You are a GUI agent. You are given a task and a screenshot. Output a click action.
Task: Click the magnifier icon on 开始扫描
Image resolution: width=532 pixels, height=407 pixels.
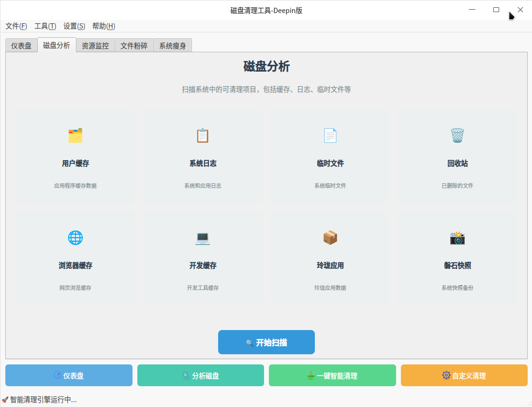[250, 343]
